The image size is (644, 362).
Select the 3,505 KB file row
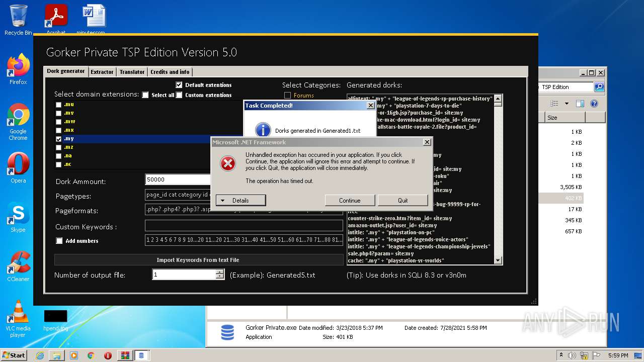click(x=560, y=187)
